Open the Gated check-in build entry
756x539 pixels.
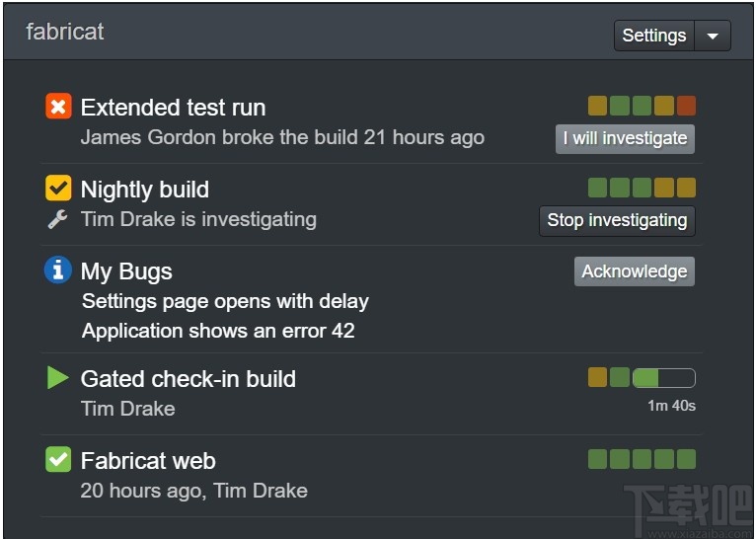(x=188, y=379)
